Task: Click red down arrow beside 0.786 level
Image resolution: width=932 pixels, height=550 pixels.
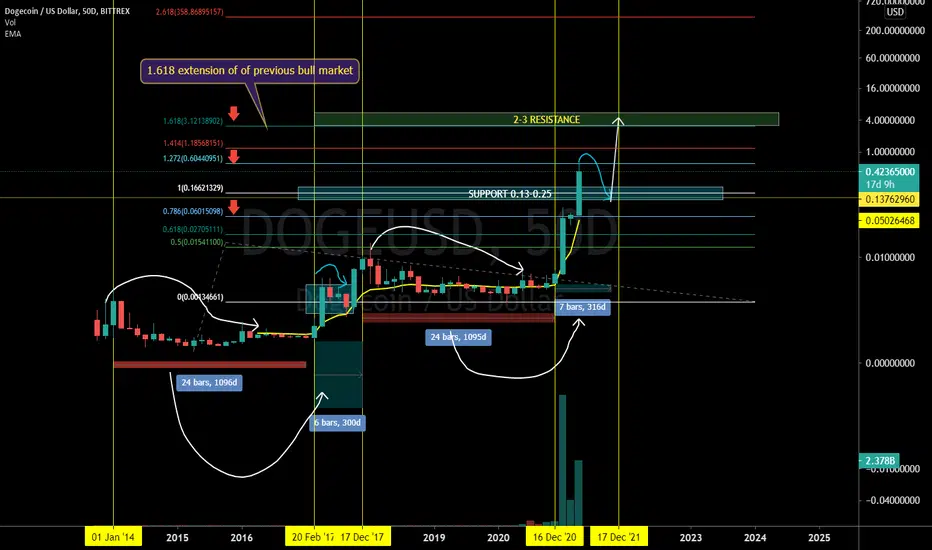Action: [x=234, y=207]
